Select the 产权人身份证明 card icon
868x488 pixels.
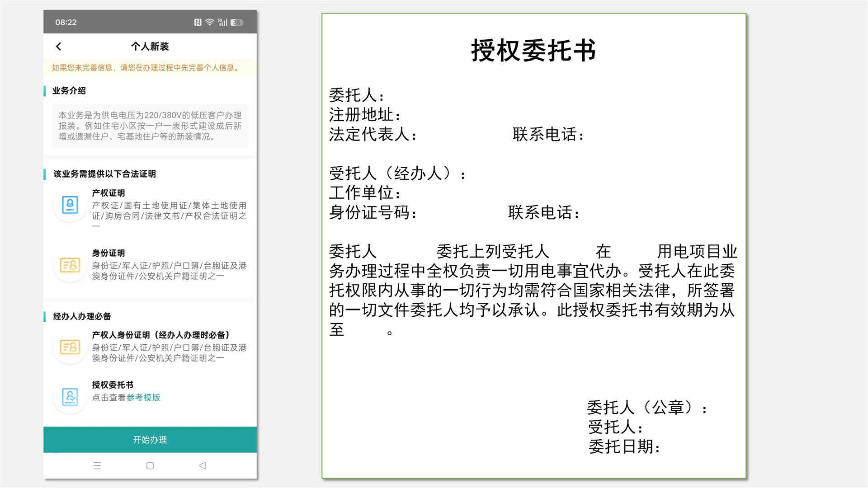[x=70, y=348]
